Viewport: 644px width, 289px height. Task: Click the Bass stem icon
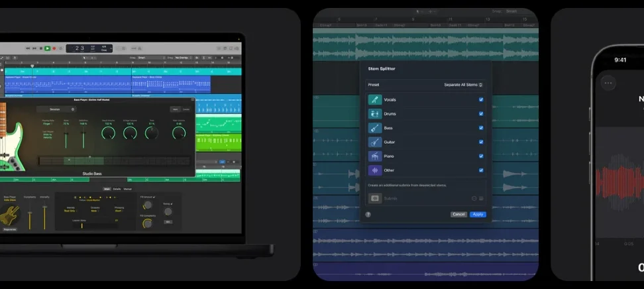tap(375, 128)
